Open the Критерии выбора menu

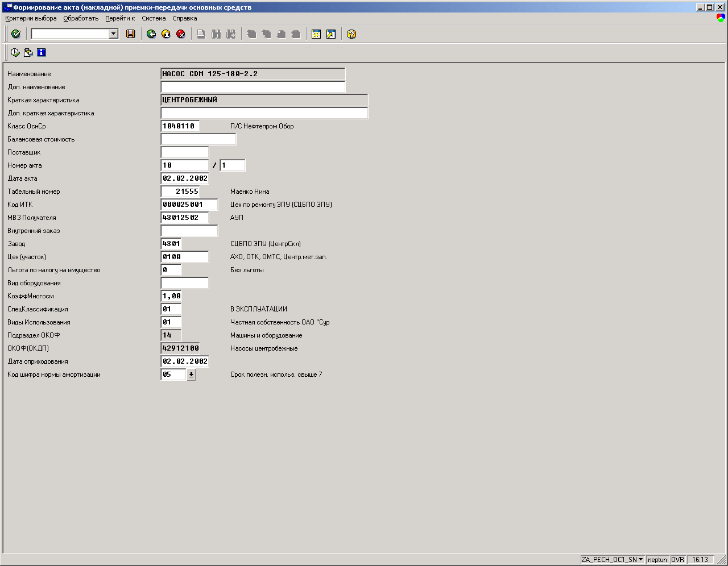pyautogui.click(x=31, y=18)
